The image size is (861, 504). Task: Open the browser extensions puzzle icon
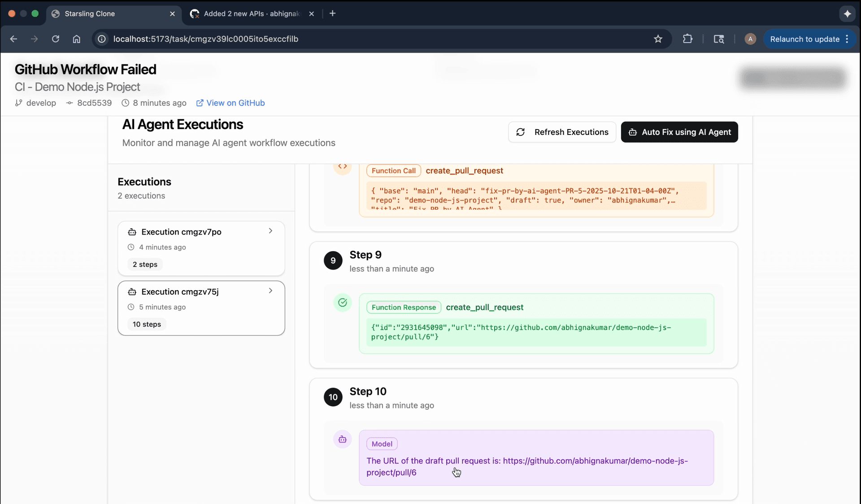coord(687,39)
